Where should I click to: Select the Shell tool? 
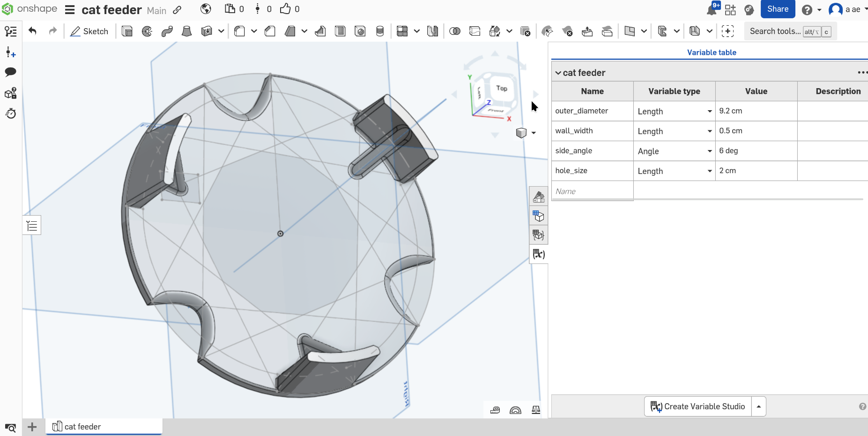pos(340,31)
